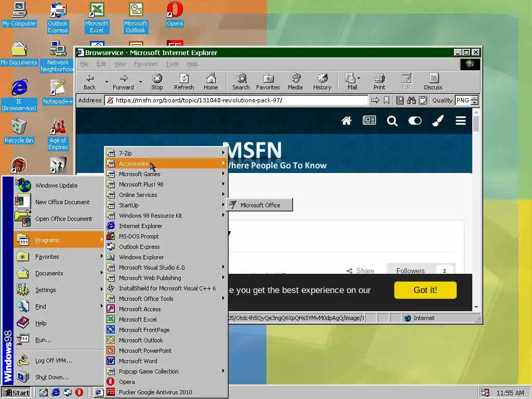
Task: Click the MSFN magnifier search icon
Action: point(392,121)
